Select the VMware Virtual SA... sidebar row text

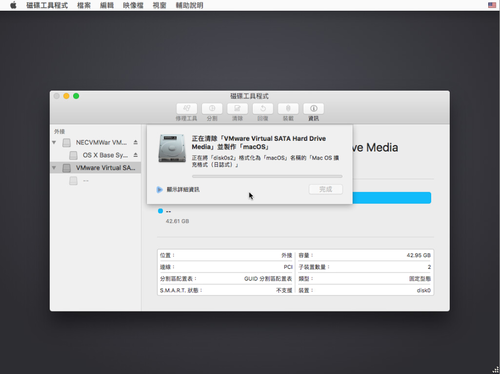pyautogui.click(x=106, y=168)
